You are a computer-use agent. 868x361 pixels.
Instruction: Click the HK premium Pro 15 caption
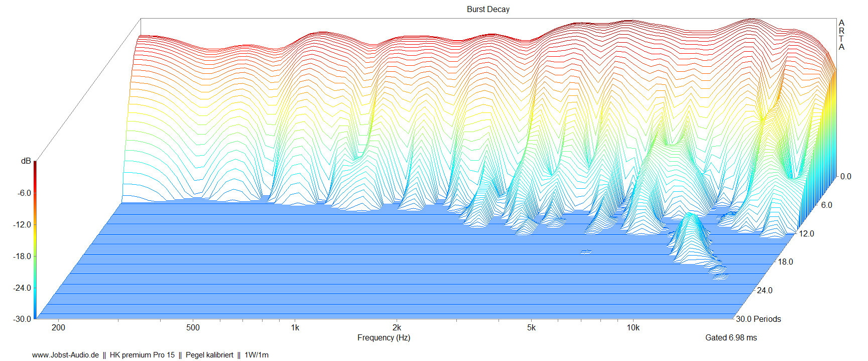[142, 354]
